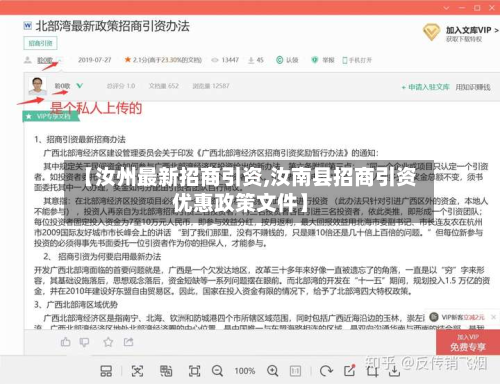Click heading 3、广西北部湾区域优势
The image size is (500, 384).
(76, 305)
